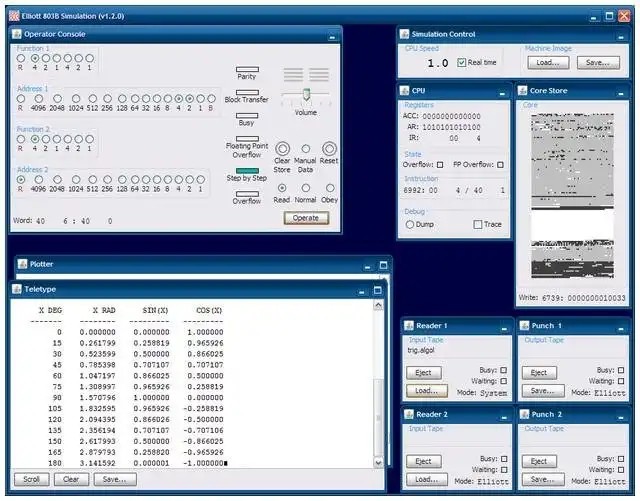Click the Core Store panel icon
This screenshot has height=501, width=640.
pos(522,91)
